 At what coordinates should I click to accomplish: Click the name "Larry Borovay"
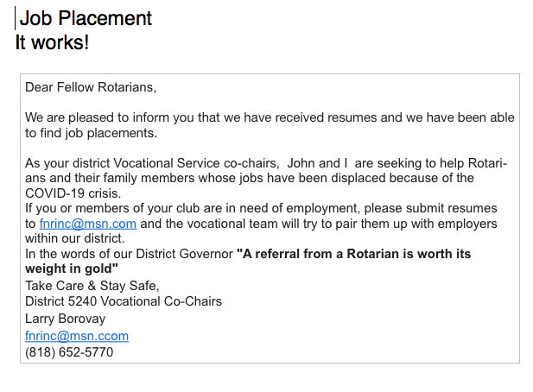67,319
